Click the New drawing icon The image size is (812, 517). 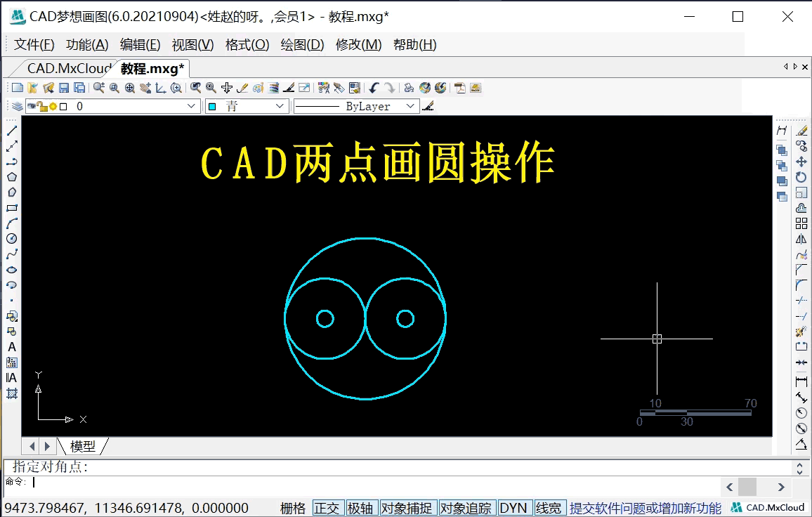18,88
